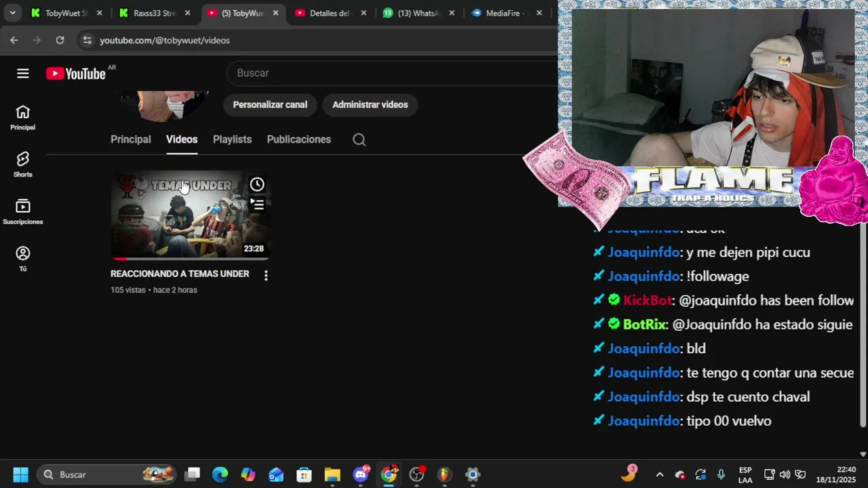Click the YouTube Buscar search field

point(393,73)
